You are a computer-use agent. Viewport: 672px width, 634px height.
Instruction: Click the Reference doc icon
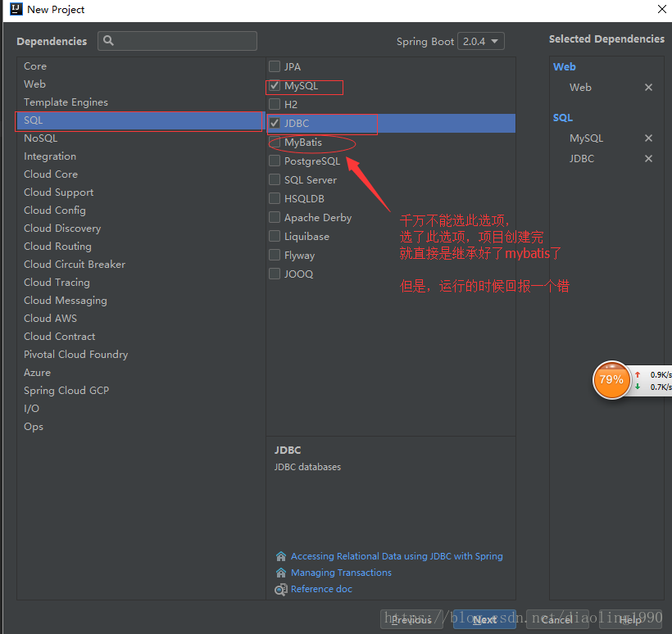(281, 590)
